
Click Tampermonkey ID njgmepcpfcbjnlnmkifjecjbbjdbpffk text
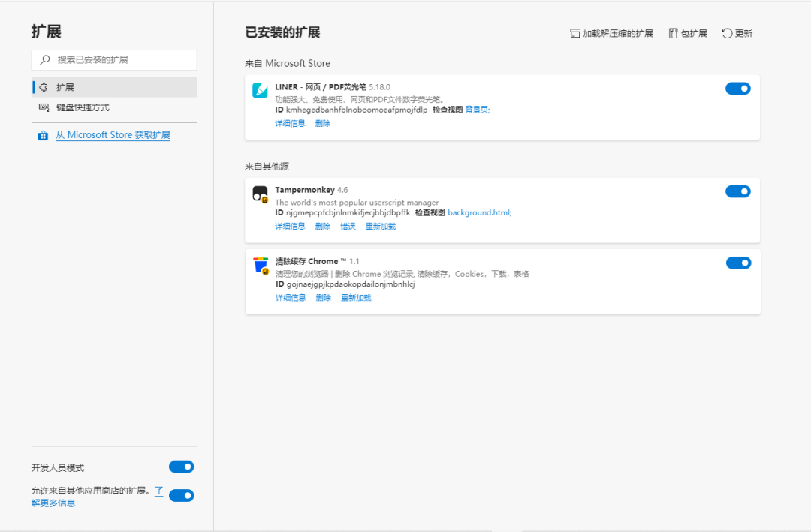click(x=343, y=212)
